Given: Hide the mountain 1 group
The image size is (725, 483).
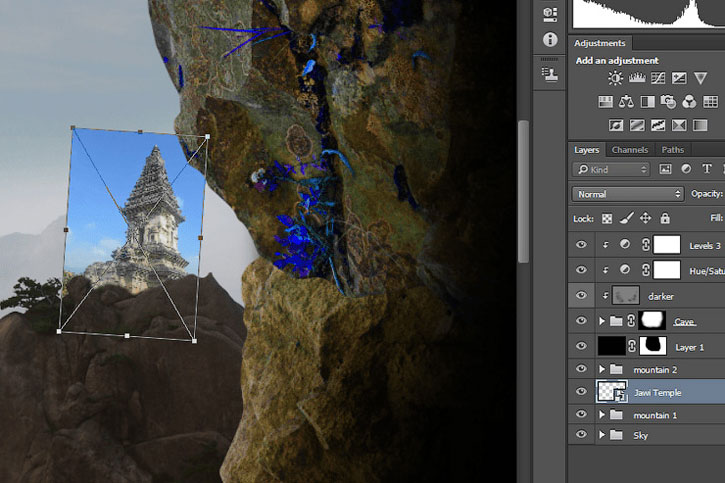Looking at the screenshot, I should [x=581, y=415].
